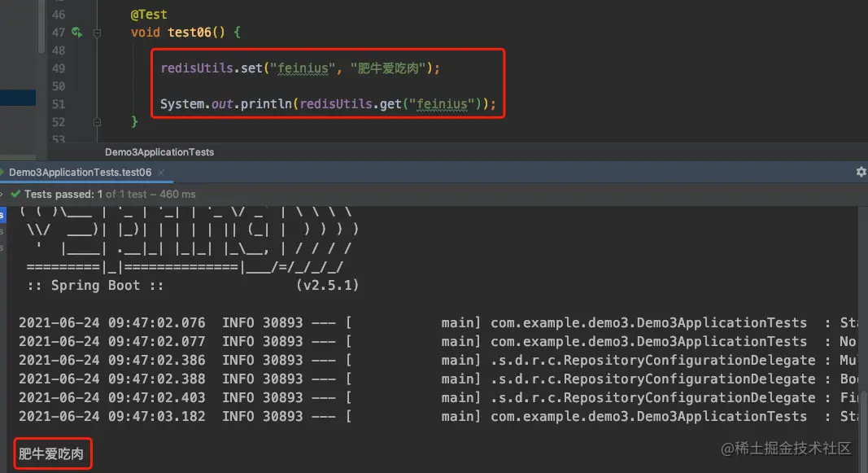Click the log line timestamped 09:47:02.076

pos(438,322)
